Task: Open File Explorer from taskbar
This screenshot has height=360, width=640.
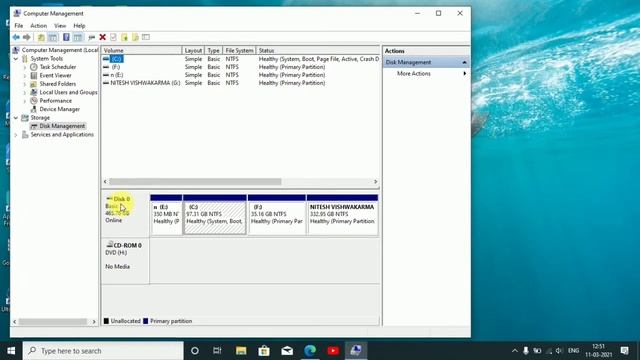Action: point(241,351)
